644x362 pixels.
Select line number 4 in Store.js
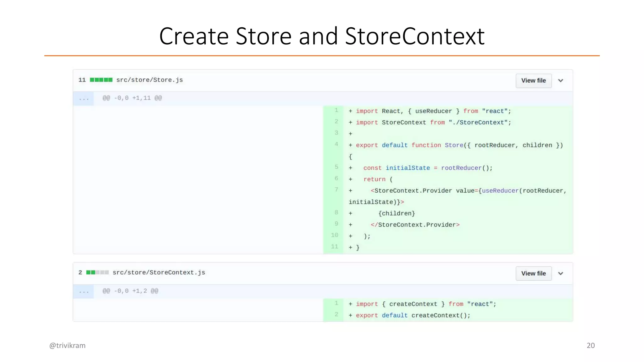pos(336,144)
